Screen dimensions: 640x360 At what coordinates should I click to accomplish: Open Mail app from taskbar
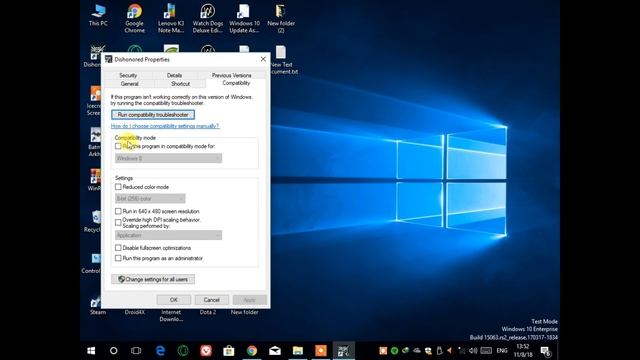[x=275, y=351]
